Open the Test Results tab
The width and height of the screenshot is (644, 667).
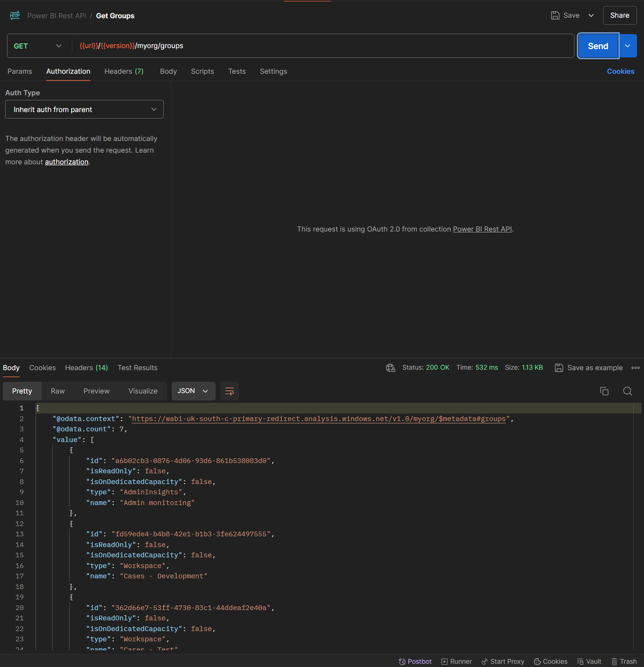click(x=137, y=368)
